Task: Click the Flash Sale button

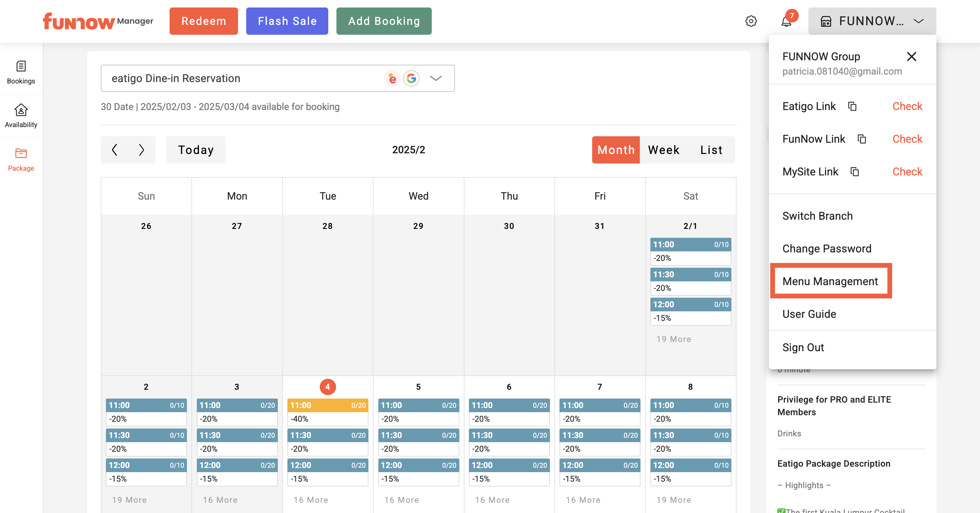Action: coord(287,21)
